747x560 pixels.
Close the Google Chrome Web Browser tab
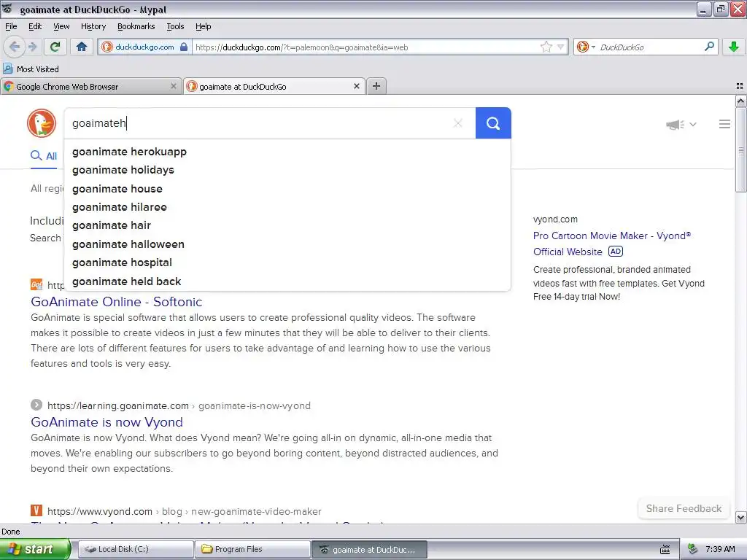174,86
